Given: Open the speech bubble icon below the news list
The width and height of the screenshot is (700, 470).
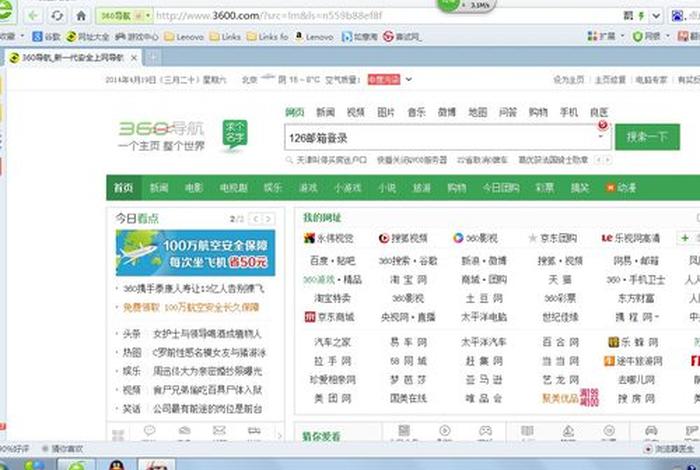Looking at the screenshot, I should pos(149,430).
